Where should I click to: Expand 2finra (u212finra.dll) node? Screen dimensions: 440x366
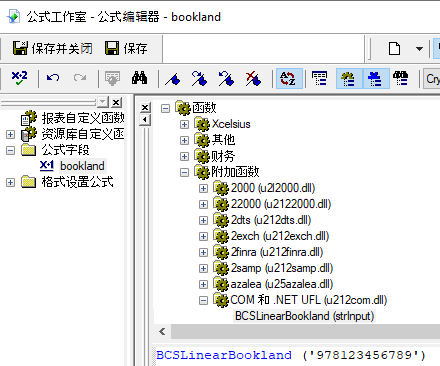click(203, 252)
